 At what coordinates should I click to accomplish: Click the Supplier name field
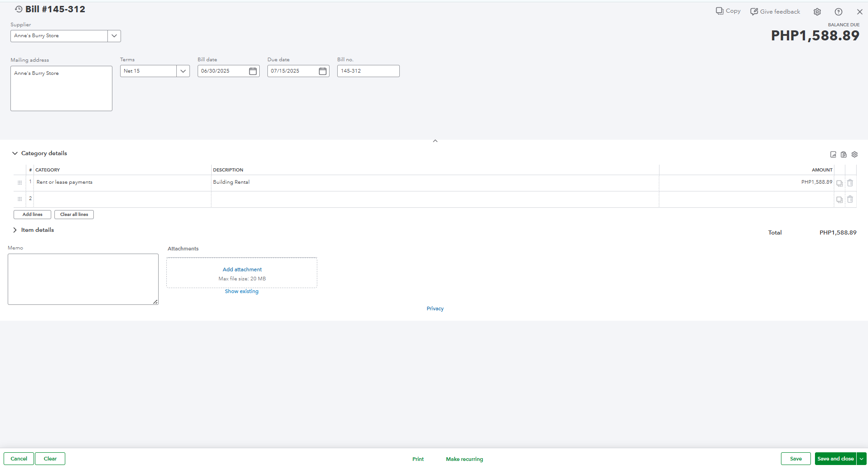59,36
